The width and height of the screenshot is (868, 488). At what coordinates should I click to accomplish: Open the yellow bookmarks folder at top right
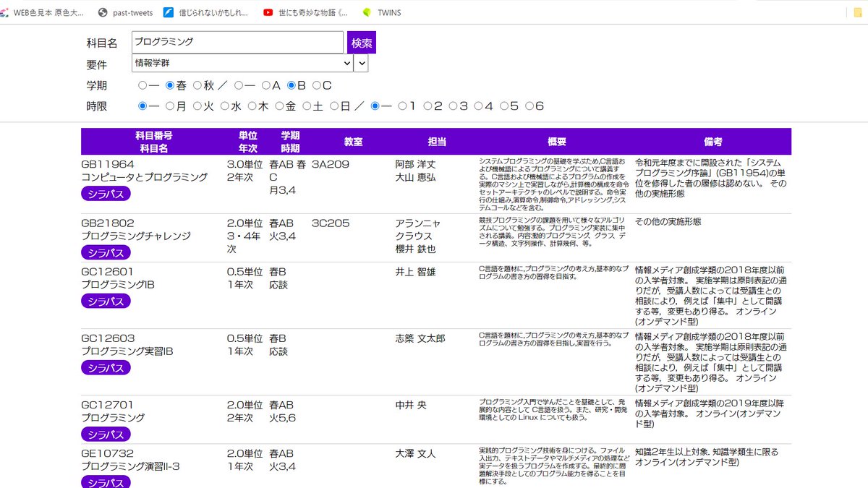click(x=859, y=12)
